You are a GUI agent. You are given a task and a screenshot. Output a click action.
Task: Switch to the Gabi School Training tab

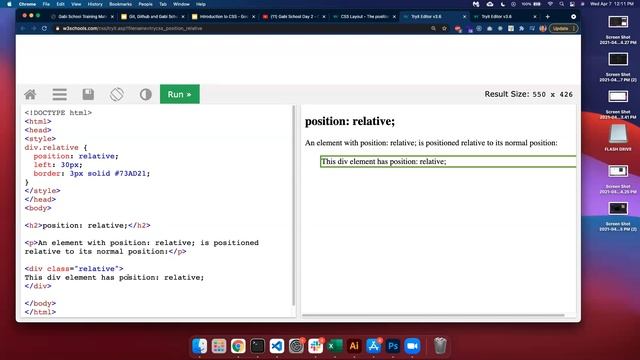82,17
